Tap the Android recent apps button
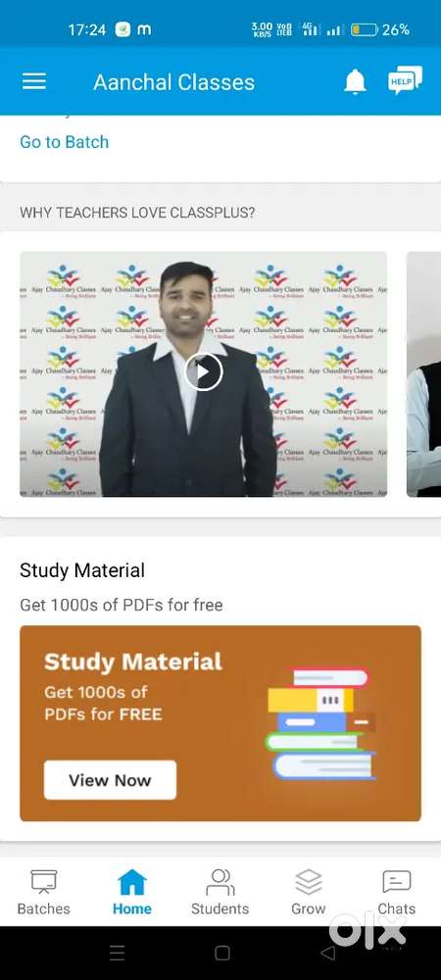The image size is (441, 980). coord(117,953)
